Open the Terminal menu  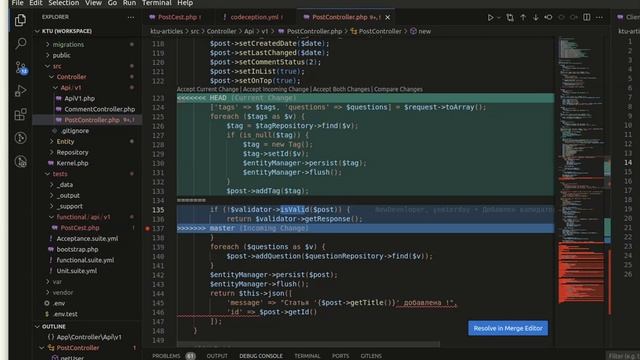(x=157, y=3)
